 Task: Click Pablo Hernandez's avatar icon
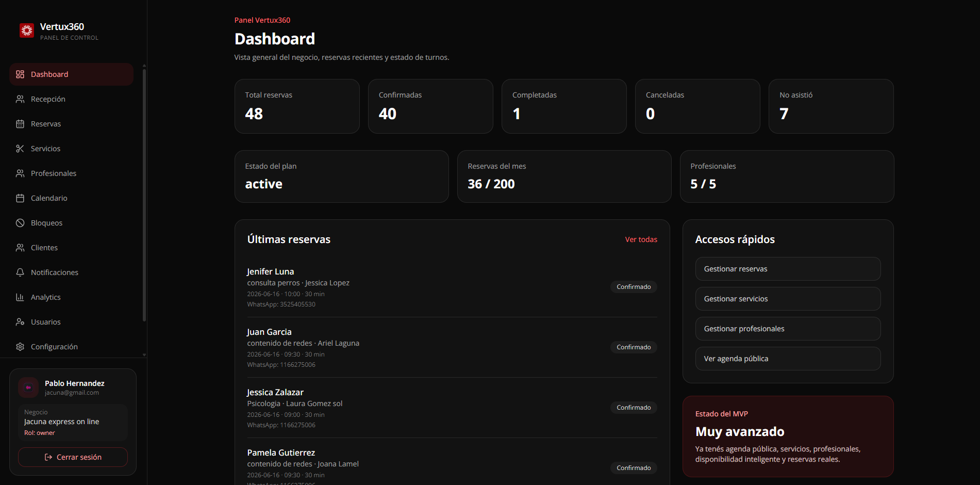tap(28, 387)
